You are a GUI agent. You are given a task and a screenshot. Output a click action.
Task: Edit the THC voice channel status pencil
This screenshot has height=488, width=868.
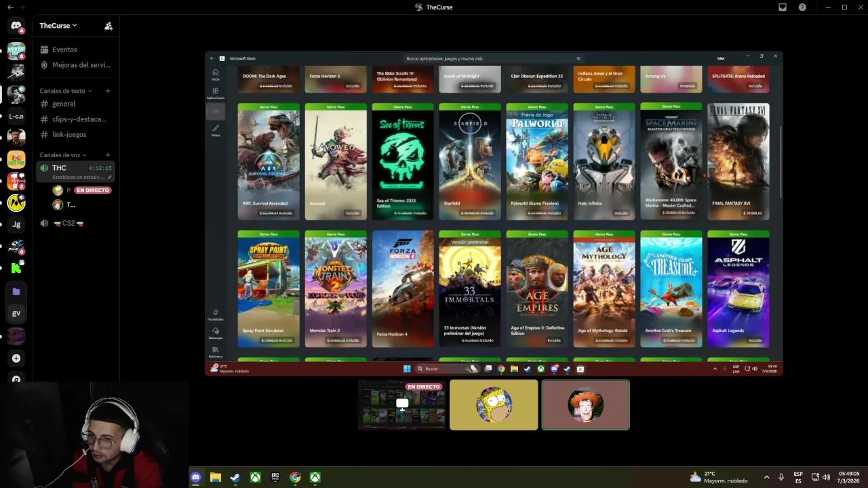pos(110,178)
